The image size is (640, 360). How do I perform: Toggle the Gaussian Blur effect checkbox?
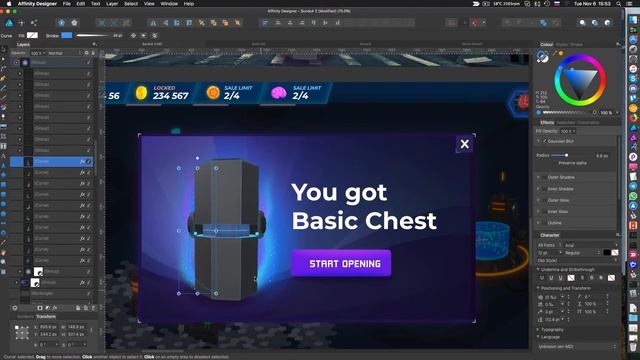(x=544, y=141)
